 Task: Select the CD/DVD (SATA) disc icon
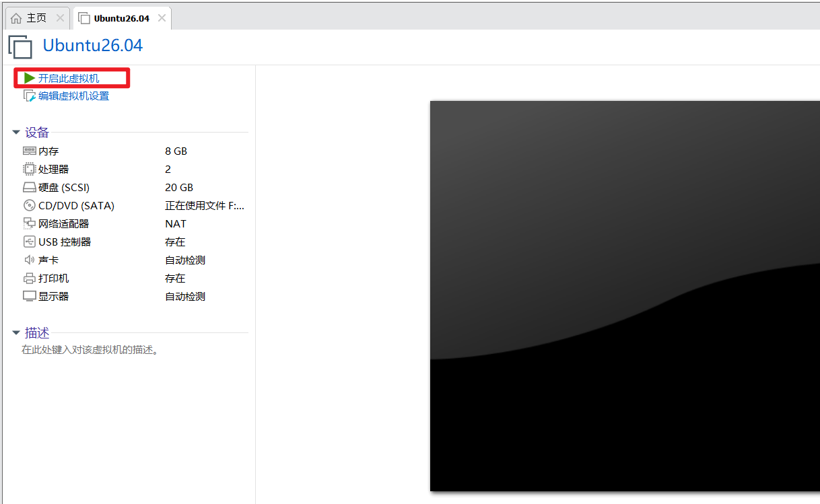(x=29, y=205)
